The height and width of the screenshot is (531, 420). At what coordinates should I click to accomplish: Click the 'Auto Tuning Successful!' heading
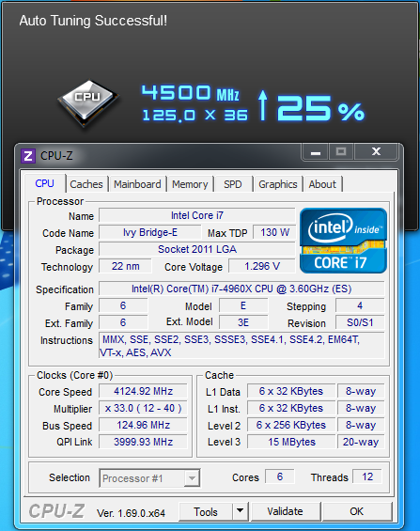[x=93, y=21]
